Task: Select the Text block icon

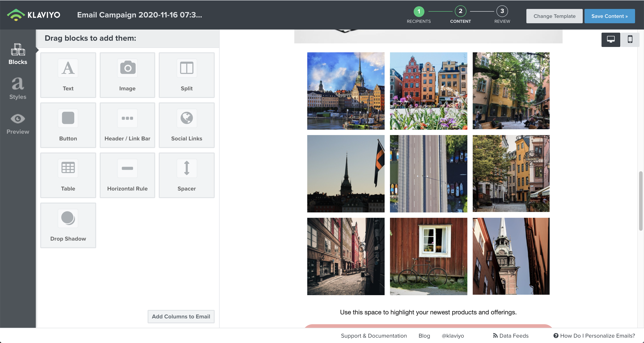Action: coord(68,68)
